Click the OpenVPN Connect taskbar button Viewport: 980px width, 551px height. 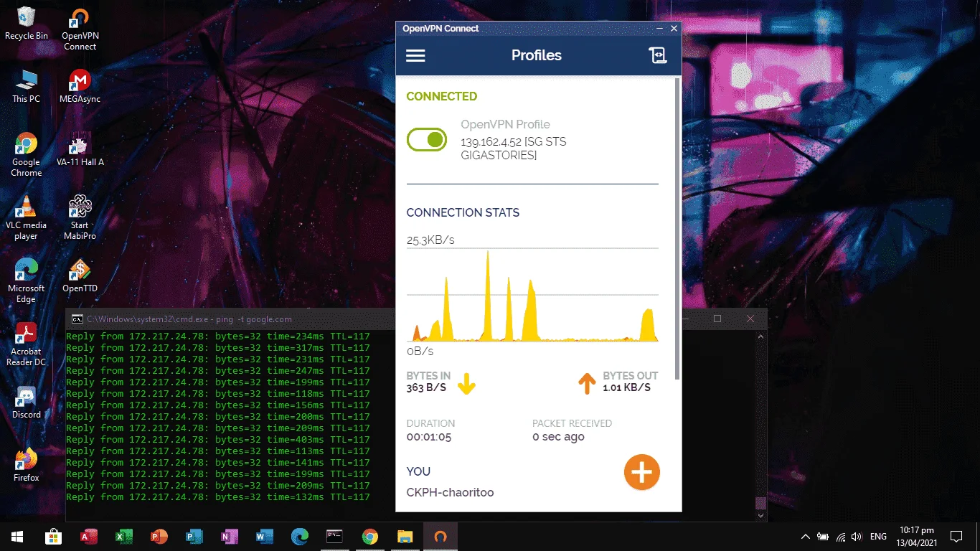pyautogui.click(x=440, y=537)
